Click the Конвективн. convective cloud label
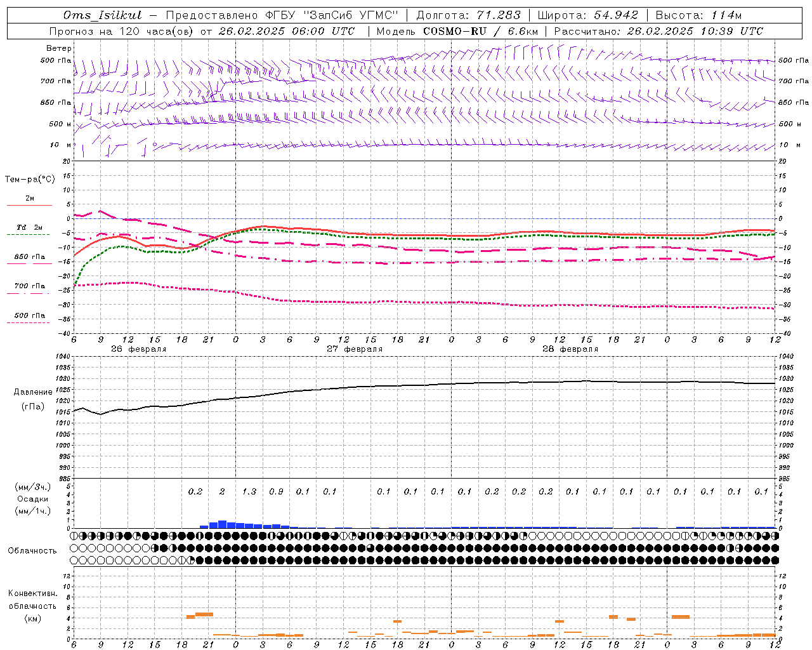This screenshot has height=650, width=812. point(33,594)
